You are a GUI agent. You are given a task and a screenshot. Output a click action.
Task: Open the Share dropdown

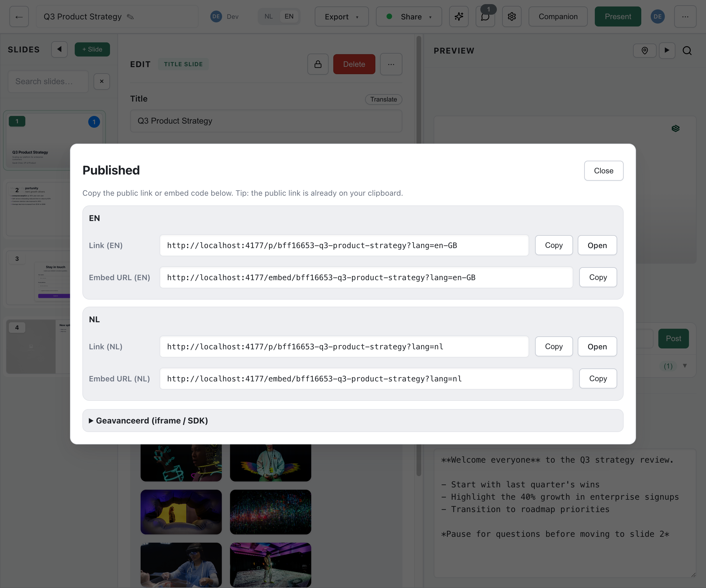coord(409,16)
